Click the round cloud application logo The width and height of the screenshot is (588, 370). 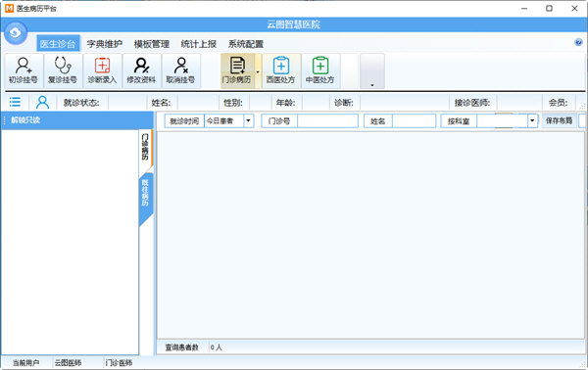tap(16, 33)
